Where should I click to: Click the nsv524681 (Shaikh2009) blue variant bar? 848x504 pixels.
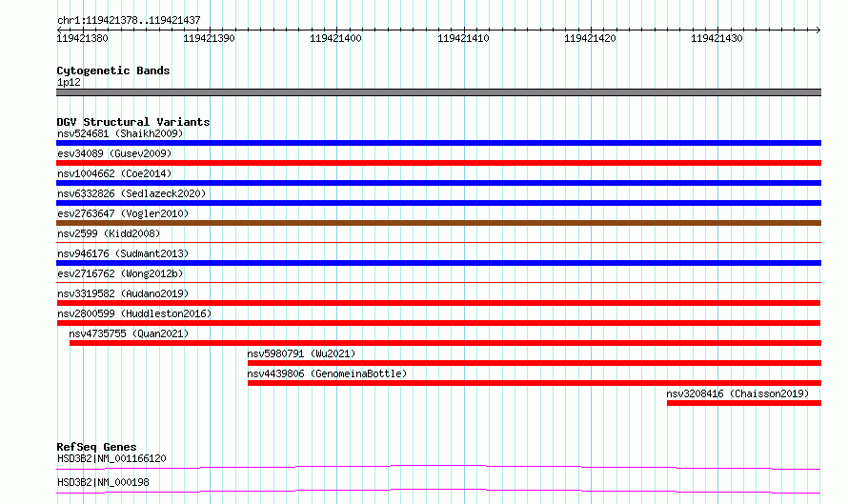438,143
